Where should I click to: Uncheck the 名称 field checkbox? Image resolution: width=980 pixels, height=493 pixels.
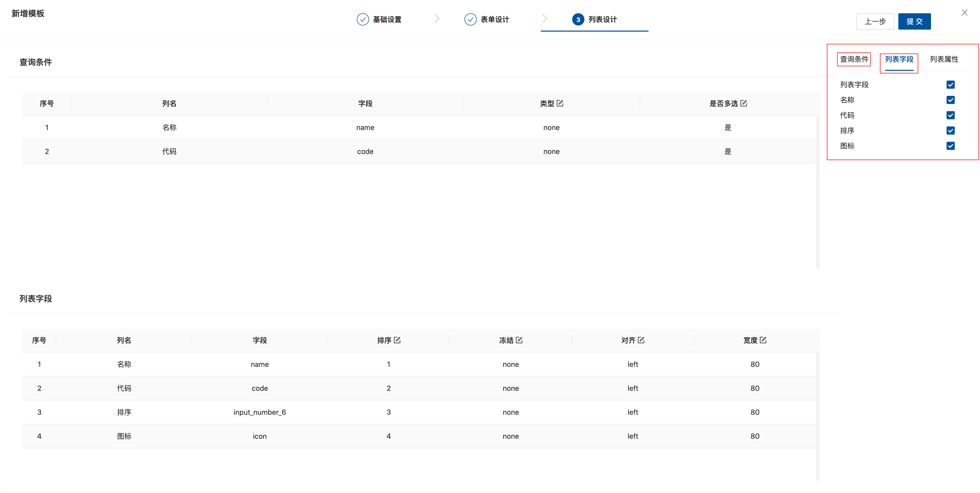950,100
